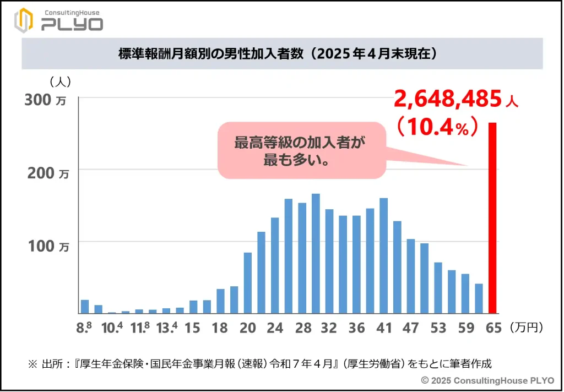The image size is (564, 392).
Task: Select the tallest blue bar in chart
Action: (x=316, y=253)
